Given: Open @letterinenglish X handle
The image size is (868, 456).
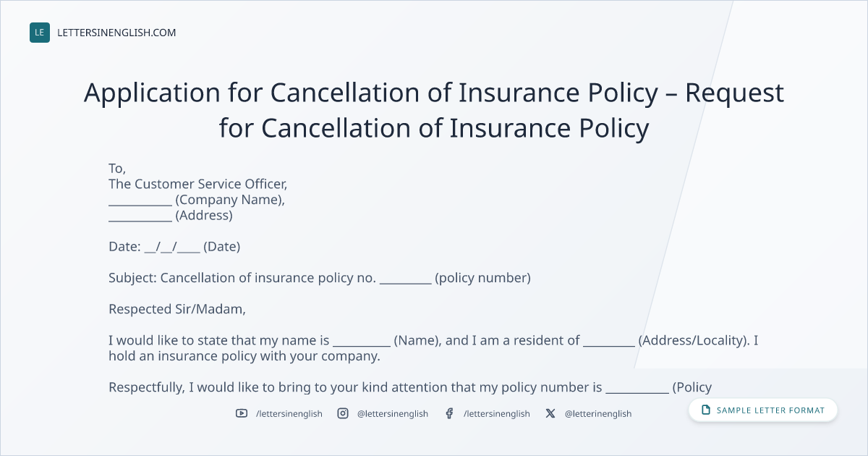Looking at the screenshot, I should (x=598, y=413).
